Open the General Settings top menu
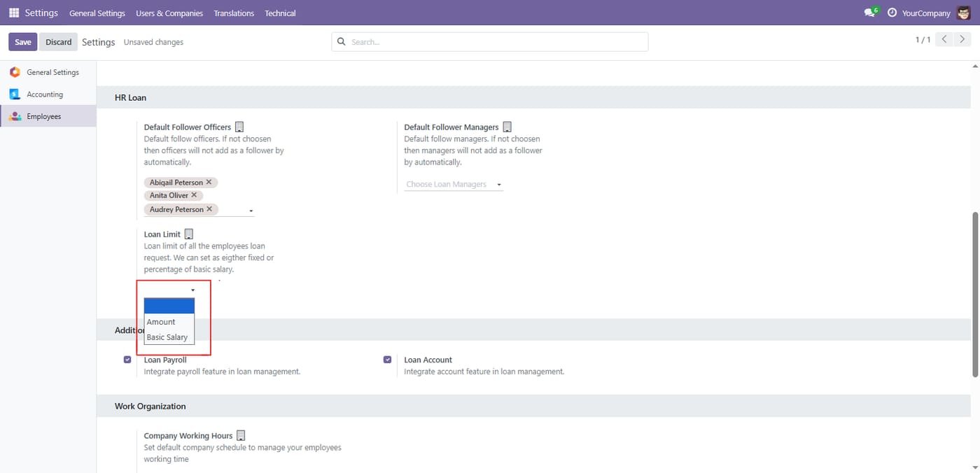The image size is (980, 473). coord(97,13)
